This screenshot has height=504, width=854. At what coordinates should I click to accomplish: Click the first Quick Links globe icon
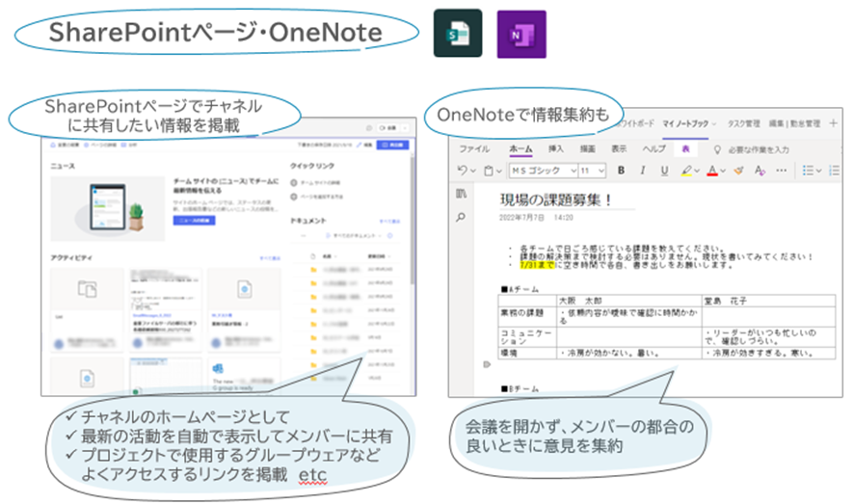click(294, 183)
